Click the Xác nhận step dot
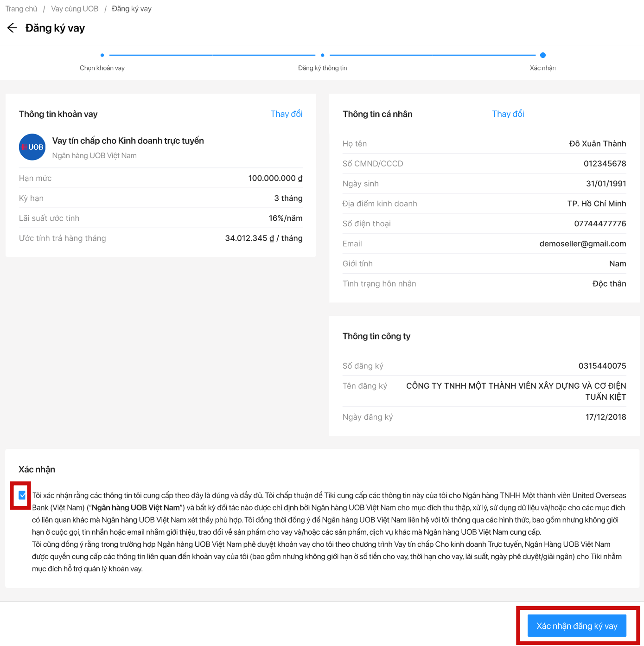Viewport: 644px width, 646px height. [543, 55]
